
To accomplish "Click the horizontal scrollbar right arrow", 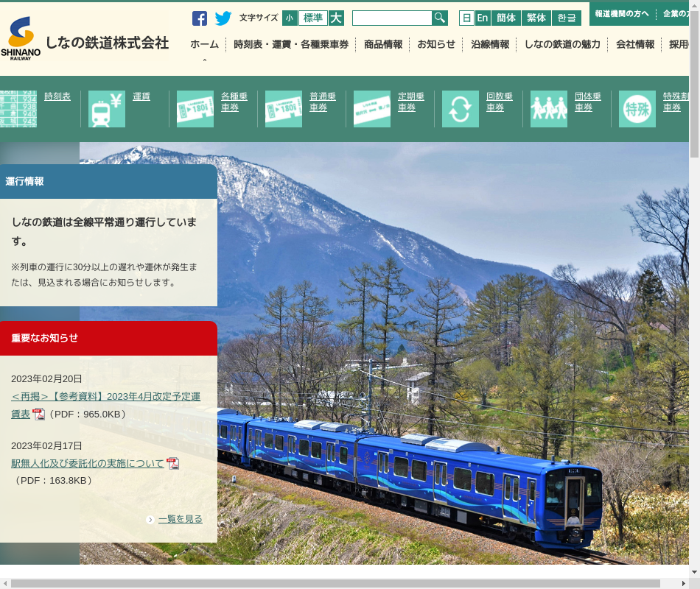I will click(682, 584).
